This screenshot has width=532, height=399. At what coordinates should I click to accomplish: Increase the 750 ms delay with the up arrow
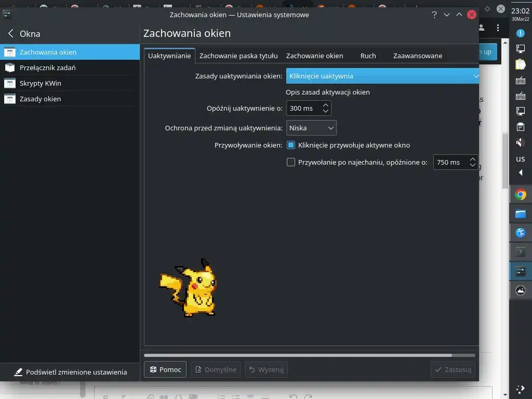coord(473,159)
